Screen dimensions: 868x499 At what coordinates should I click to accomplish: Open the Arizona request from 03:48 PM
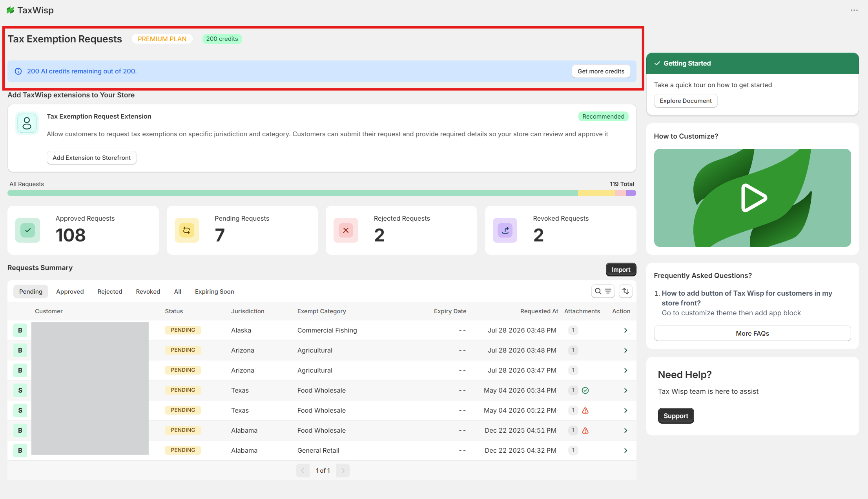pyautogui.click(x=625, y=351)
